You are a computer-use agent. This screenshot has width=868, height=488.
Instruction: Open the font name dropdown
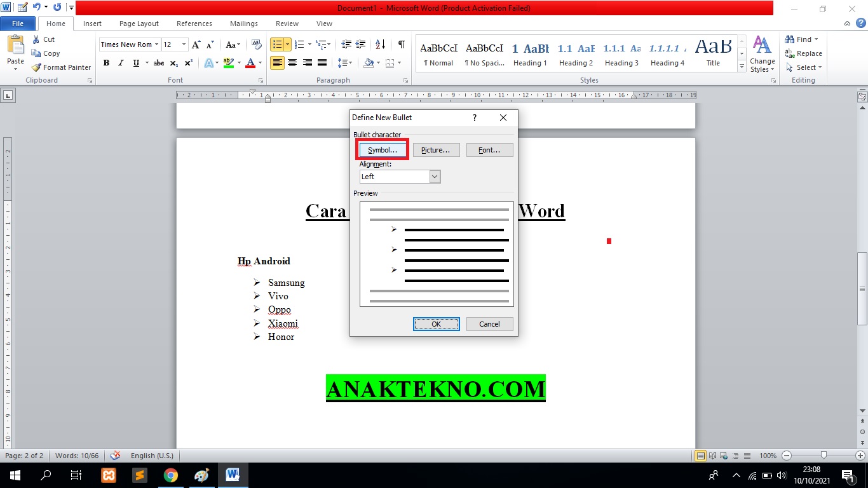(156, 44)
